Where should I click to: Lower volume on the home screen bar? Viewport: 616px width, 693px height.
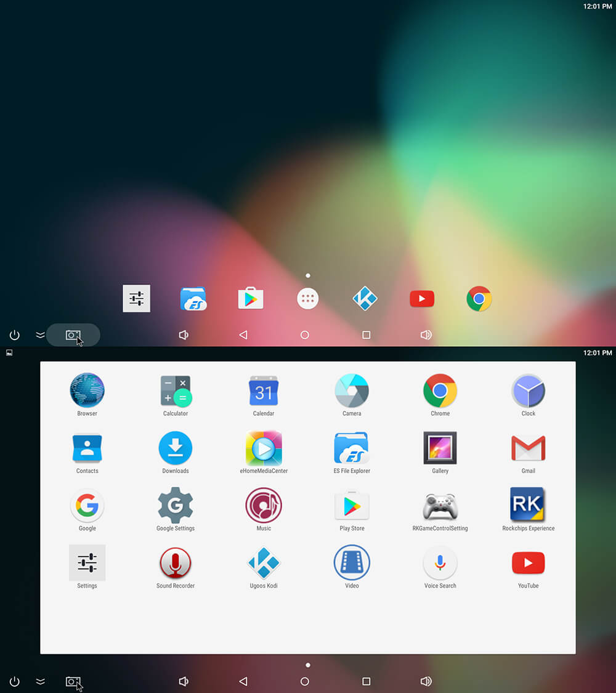click(184, 335)
